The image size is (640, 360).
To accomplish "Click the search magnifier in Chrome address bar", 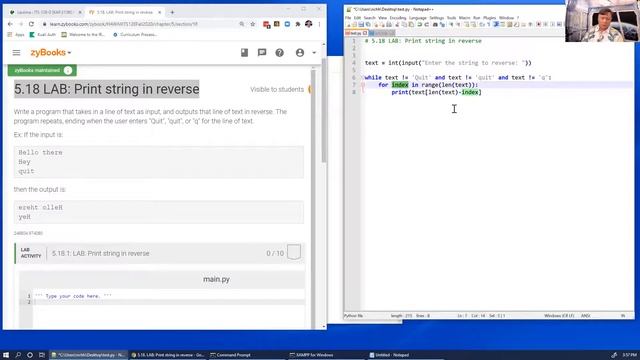I will [x=242, y=24].
